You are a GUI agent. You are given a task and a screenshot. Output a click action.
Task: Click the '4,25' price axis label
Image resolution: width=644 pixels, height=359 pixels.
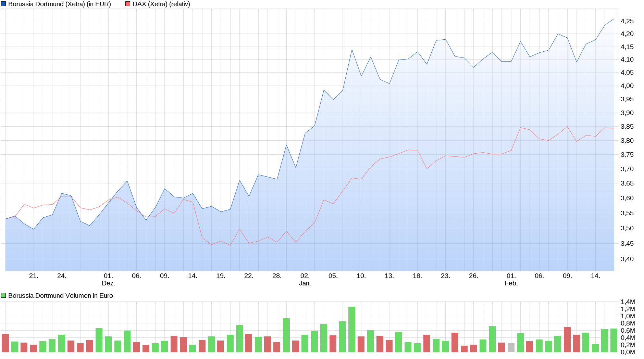(627, 21)
